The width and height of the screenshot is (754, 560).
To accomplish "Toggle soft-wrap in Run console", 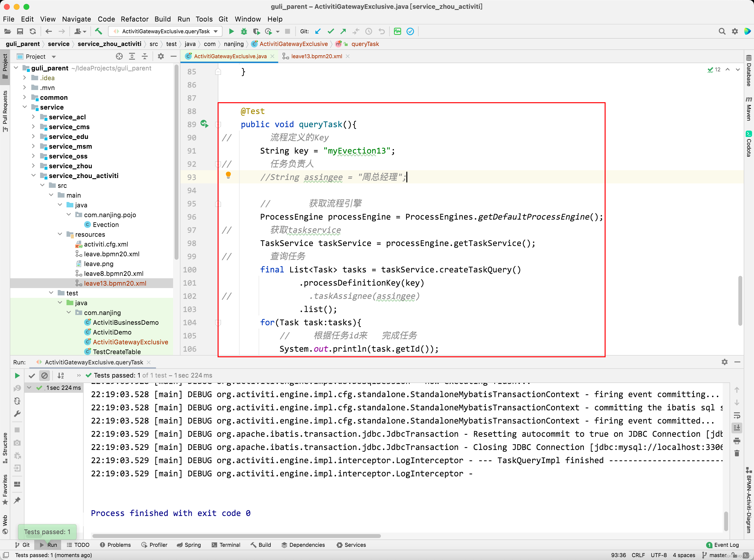I will pyautogui.click(x=737, y=415).
